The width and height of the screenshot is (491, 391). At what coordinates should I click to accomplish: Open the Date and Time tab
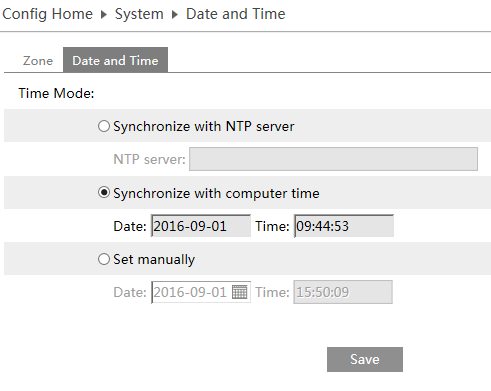click(115, 60)
